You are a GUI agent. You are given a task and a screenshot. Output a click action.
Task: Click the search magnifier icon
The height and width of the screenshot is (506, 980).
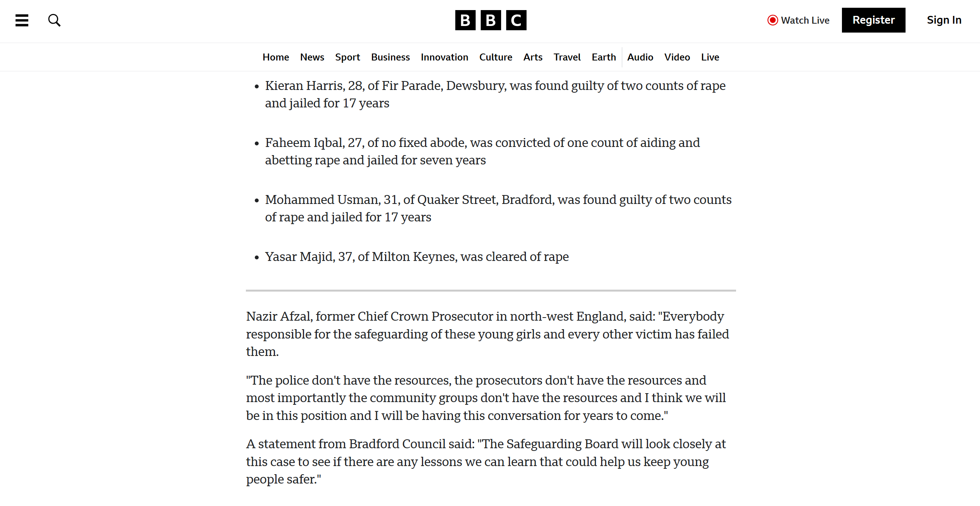(x=54, y=20)
